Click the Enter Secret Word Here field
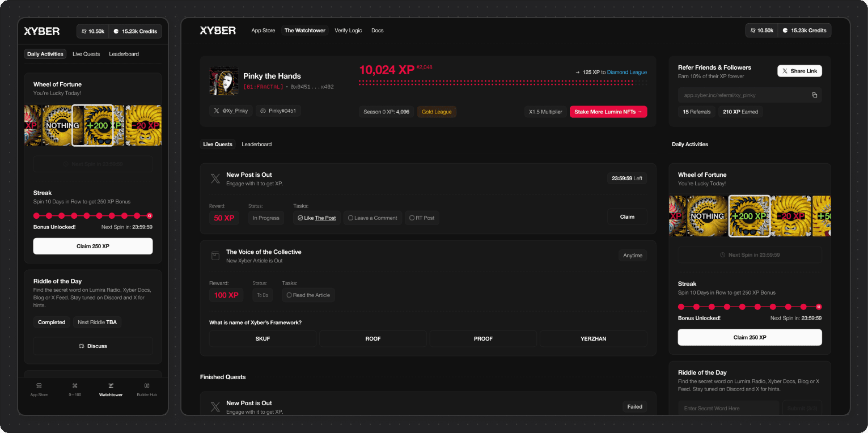 point(729,408)
